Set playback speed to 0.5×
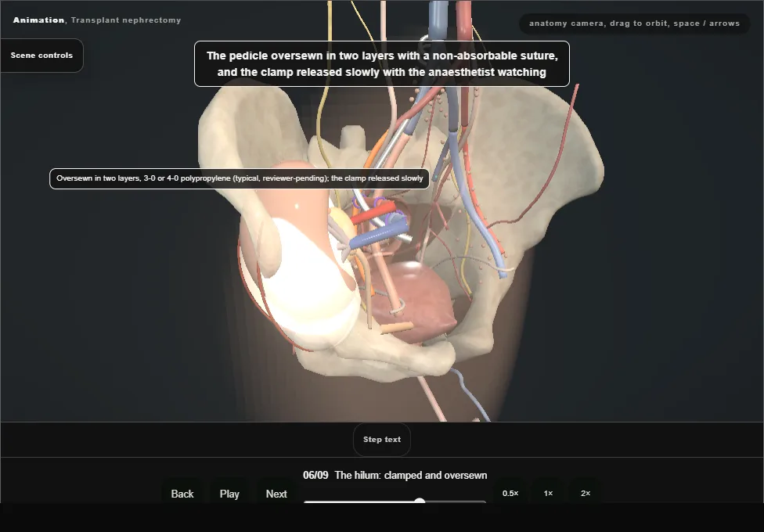The width and height of the screenshot is (764, 532). tap(510, 493)
